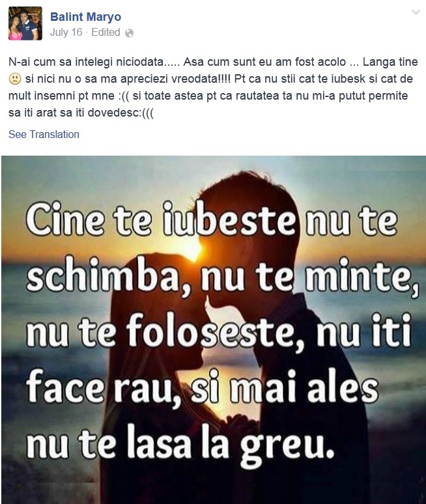
Task: Click the sad face emoji in post
Action: coord(15,79)
